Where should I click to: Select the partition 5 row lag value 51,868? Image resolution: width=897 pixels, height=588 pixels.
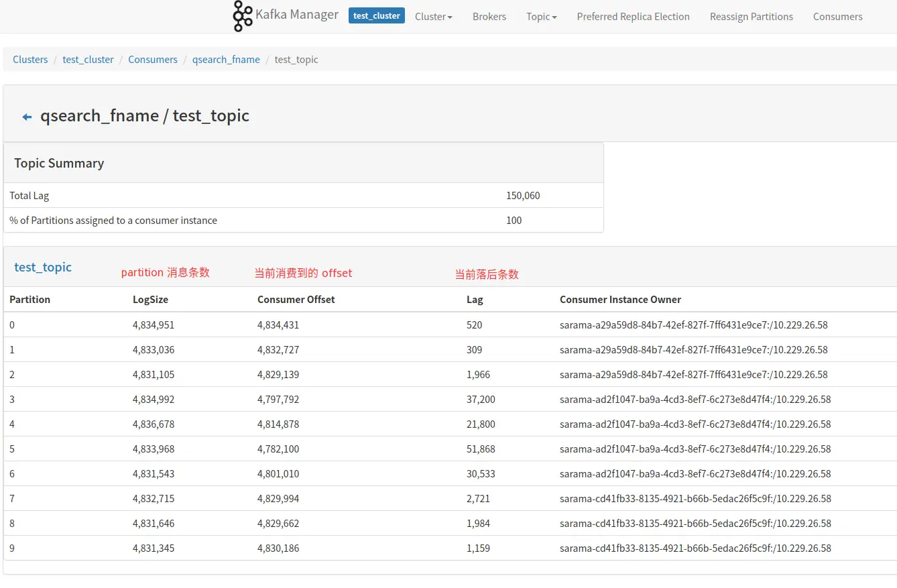pos(481,449)
